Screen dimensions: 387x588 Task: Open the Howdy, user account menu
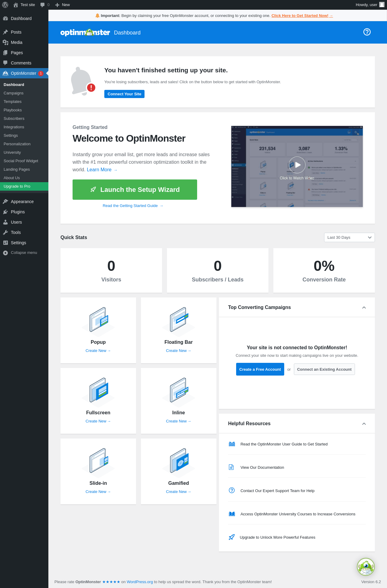(x=370, y=5)
